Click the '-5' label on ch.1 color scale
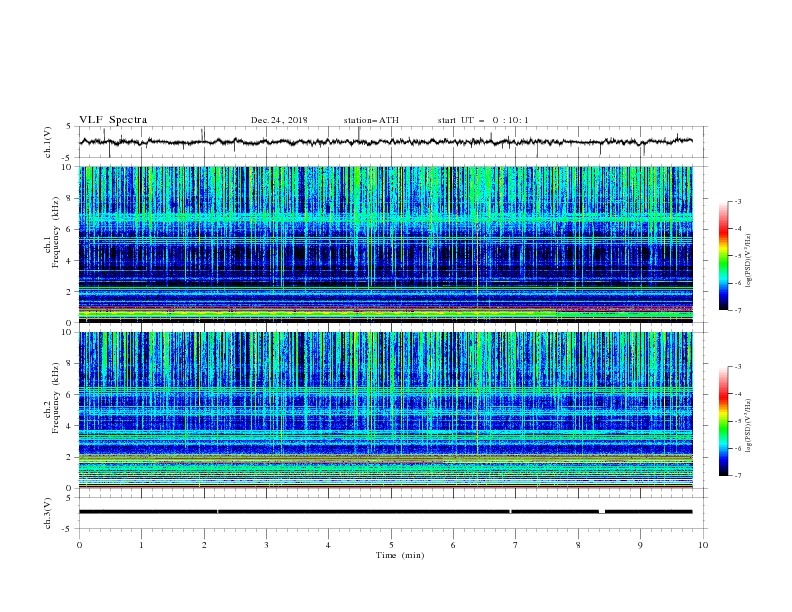The width and height of the screenshot is (792, 612). click(x=738, y=256)
